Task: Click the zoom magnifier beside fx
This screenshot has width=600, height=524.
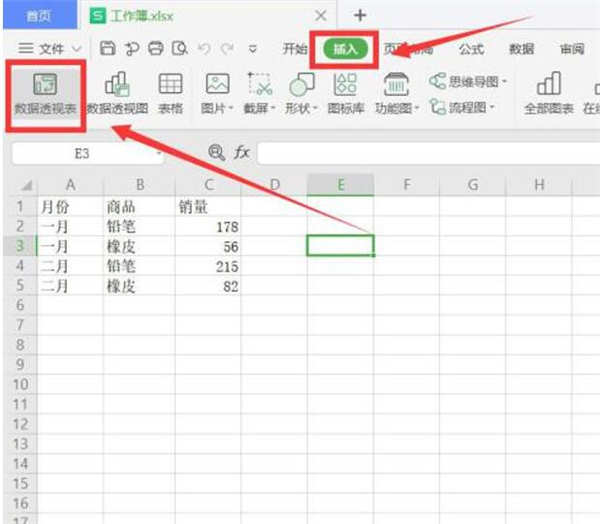Action: tap(217, 152)
